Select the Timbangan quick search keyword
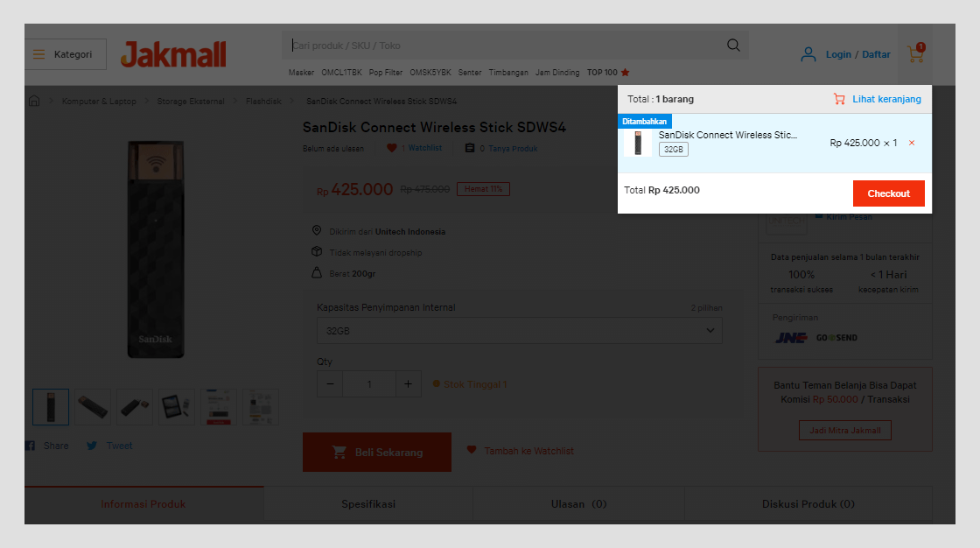This screenshot has width=980, height=548. click(508, 73)
